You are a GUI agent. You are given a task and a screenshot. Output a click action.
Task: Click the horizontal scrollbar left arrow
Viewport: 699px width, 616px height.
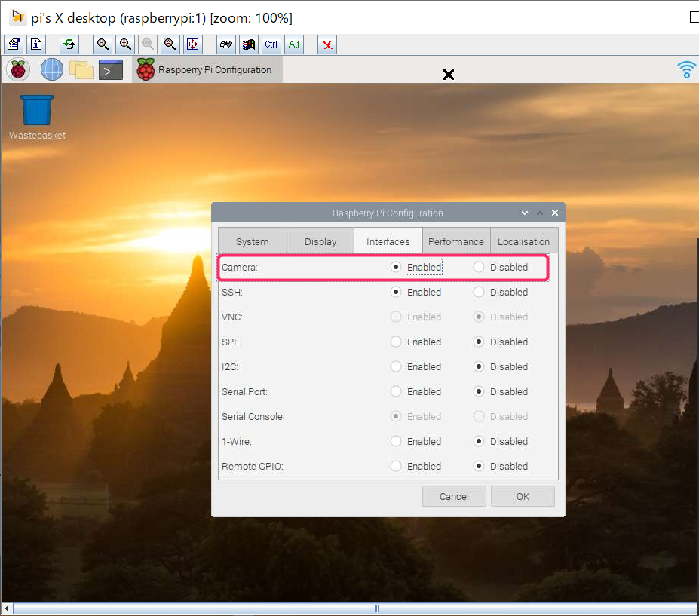7,608
